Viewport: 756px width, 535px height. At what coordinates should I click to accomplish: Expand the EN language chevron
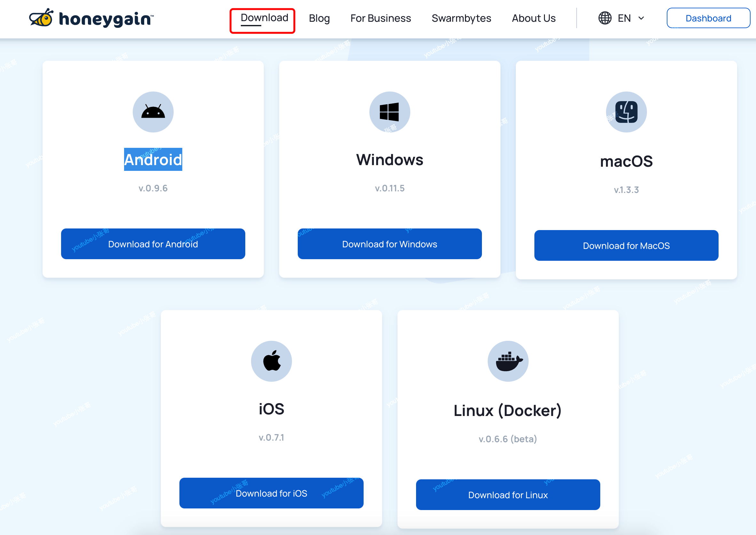[641, 18]
